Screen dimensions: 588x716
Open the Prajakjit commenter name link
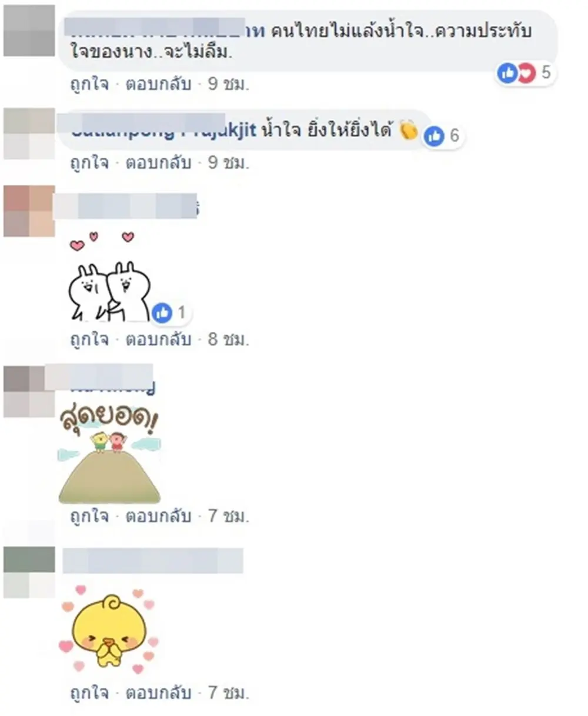coord(164,131)
